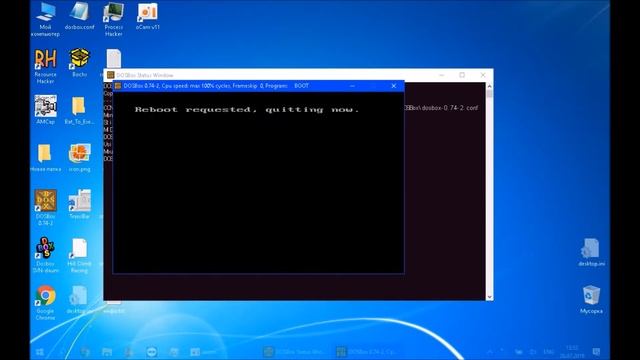The image size is (640, 360).
Task: Open the AMCap shortcut icon
Action: [x=45, y=110]
